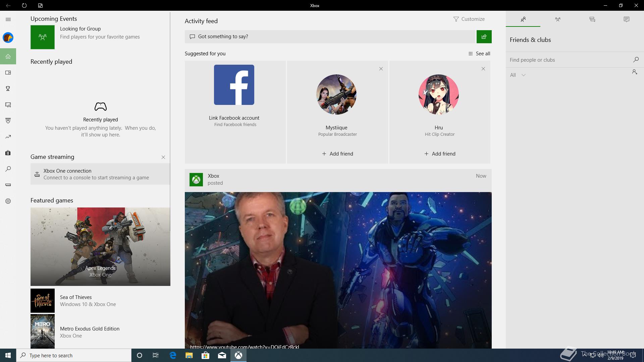Open Task View on taskbar
This screenshot has height=362, width=644.
pos(156,355)
